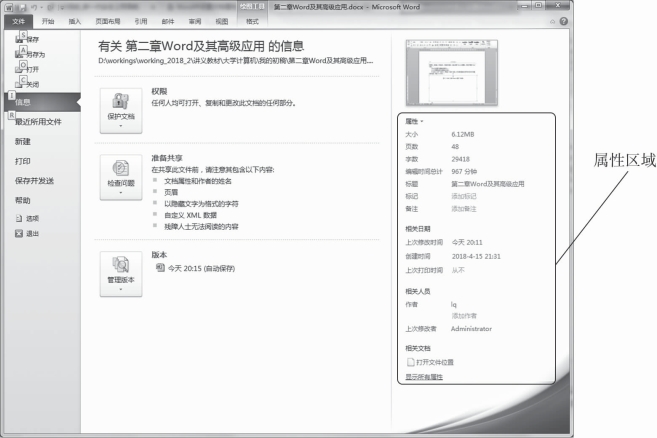The width and height of the screenshot is (657, 438).
Task: Open 帮助 Help in the sidebar
Action: (23, 200)
